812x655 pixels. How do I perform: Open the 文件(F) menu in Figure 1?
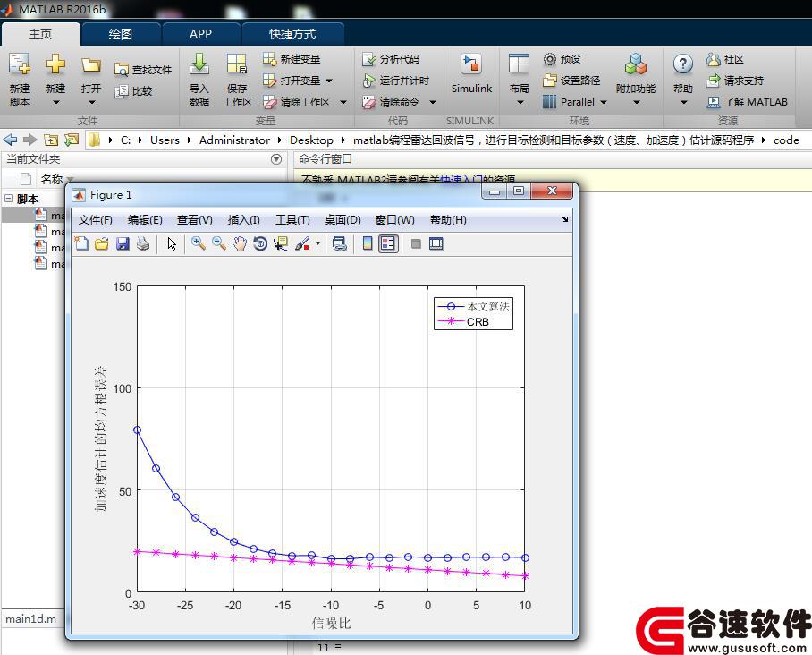click(x=96, y=220)
